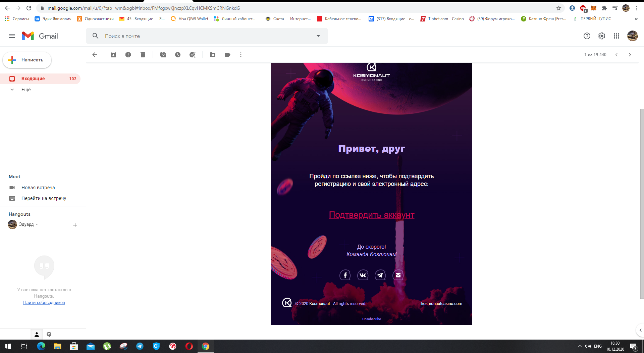Open kosmonautcasino.com footer link

click(441, 304)
